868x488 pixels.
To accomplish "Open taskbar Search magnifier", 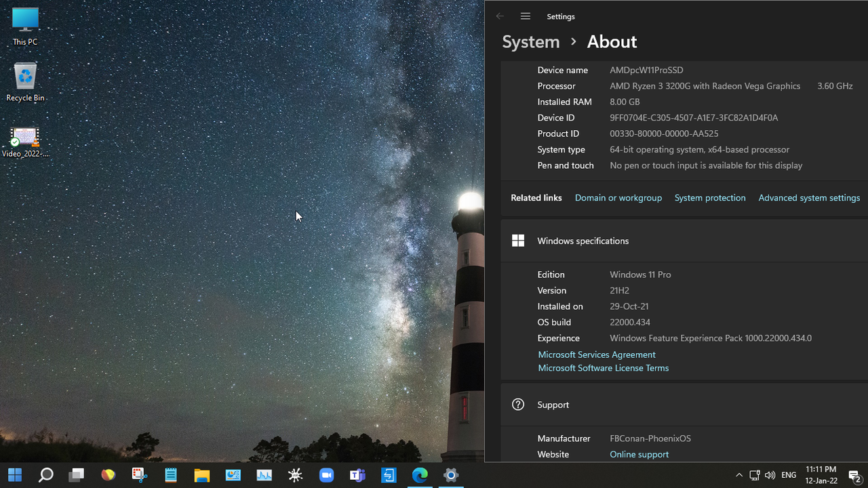I will (x=45, y=475).
